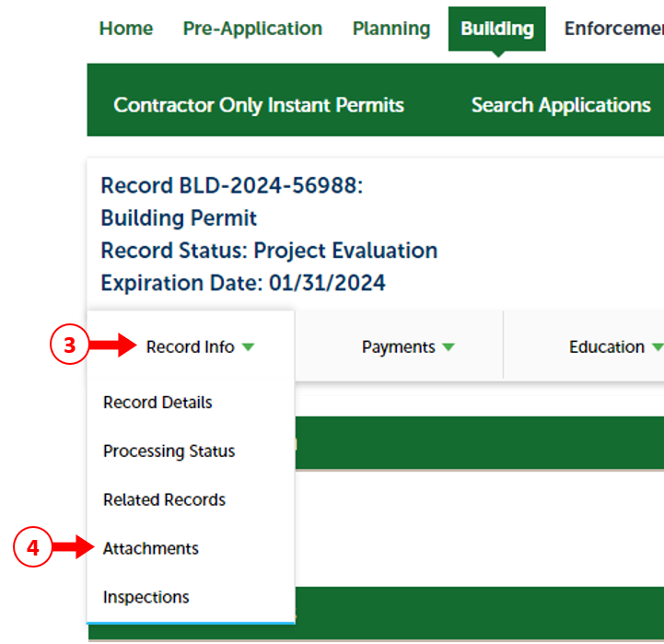Click the green triangle beside Payments
This screenshot has width=664, height=644.
point(448,348)
